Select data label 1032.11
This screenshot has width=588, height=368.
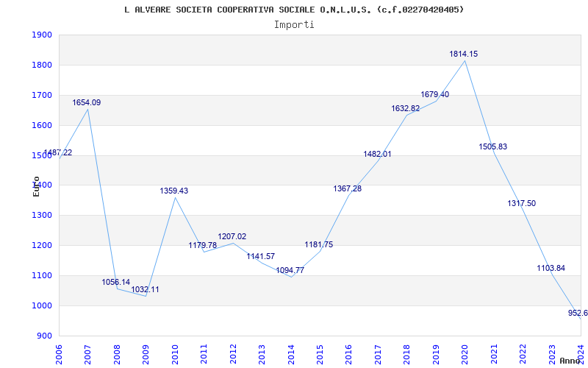click(x=145, y=289)
